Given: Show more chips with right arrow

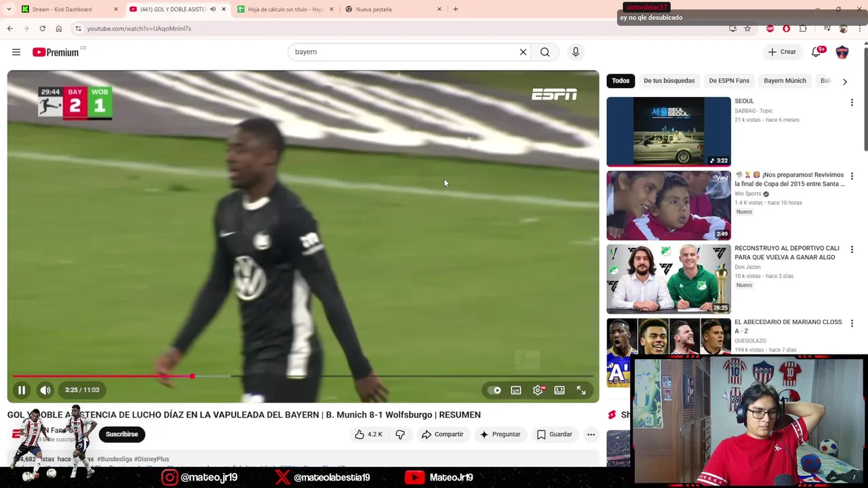Looking at the screenshot, I should (844, 81).
